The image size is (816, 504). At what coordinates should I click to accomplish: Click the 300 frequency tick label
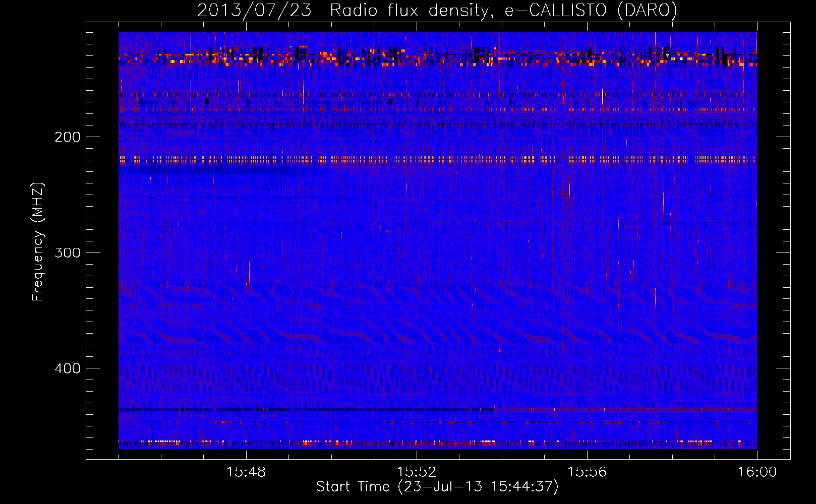click(68, 253)
